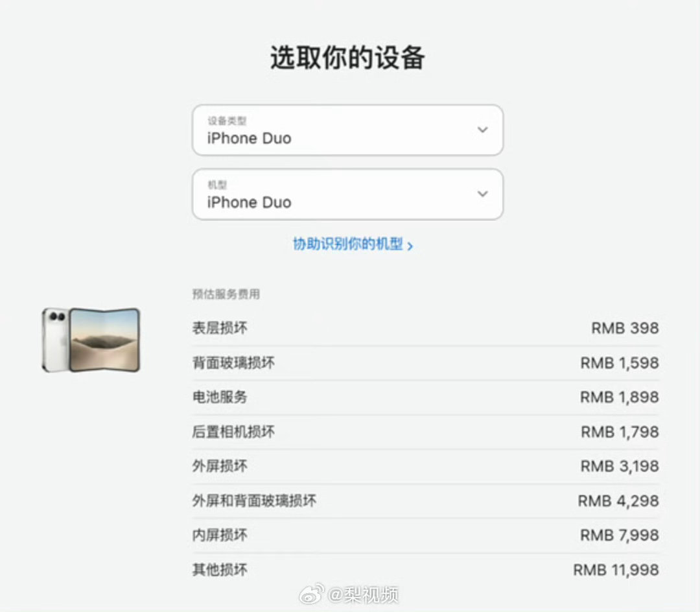700x612 pixels.
Task: Select the 电池服务 row label
Action: click(x=220, y=397)
